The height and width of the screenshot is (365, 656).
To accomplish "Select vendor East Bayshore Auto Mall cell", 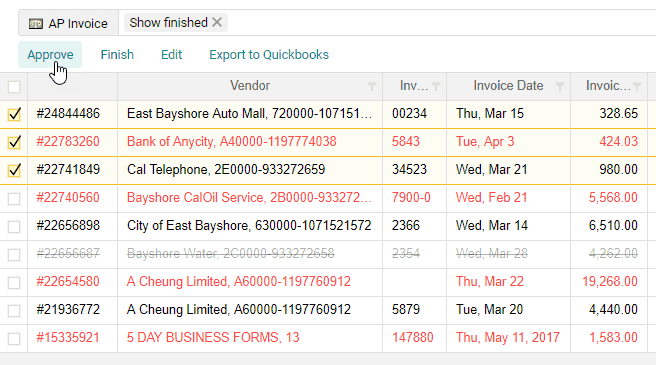I will (x=250, y=113).
